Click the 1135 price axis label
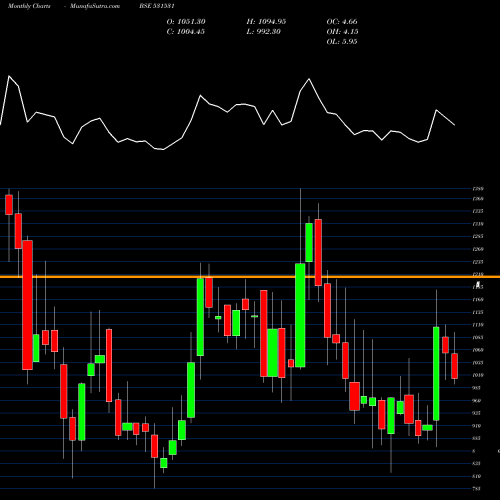 tap(478, 312)
